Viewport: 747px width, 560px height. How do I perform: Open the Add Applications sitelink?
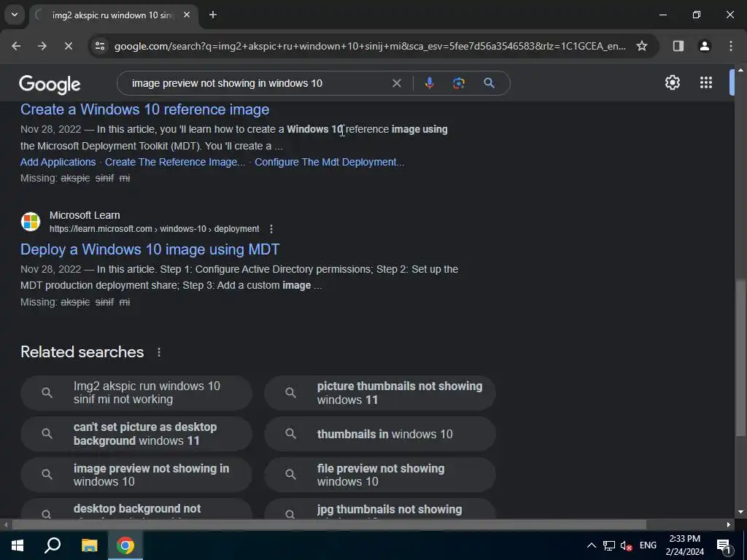pyautogui.click(x=58, y=162)
